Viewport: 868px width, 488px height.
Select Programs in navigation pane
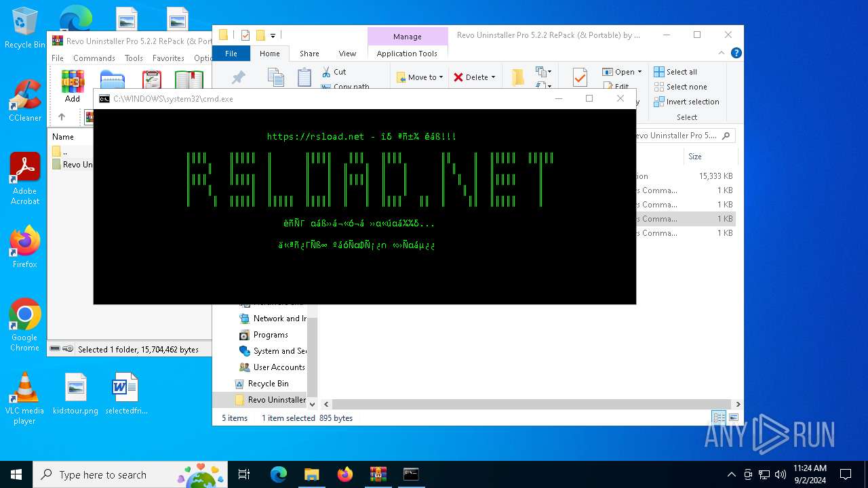point(264,335)
